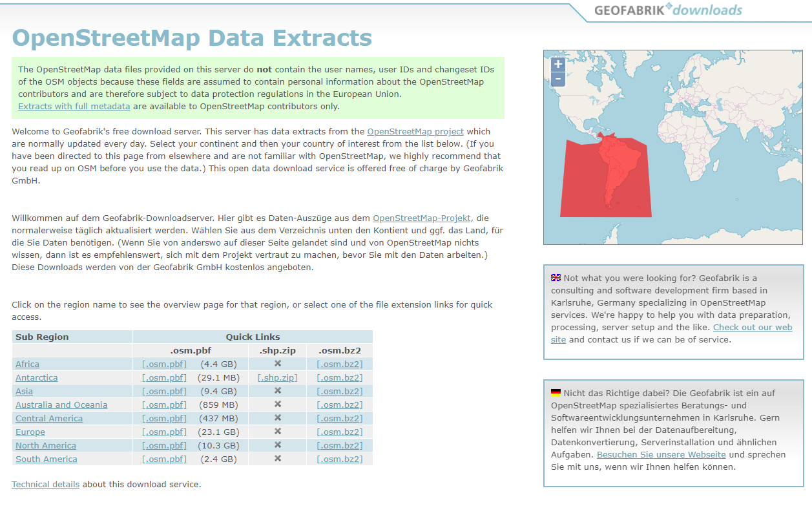Download Central America .osm.bz2 file
This screenshot has width=812, height=526.
[340, 419]
